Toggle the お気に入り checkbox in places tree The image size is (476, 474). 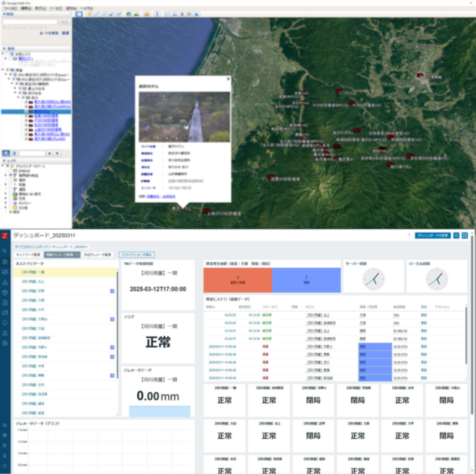[7, 54]
